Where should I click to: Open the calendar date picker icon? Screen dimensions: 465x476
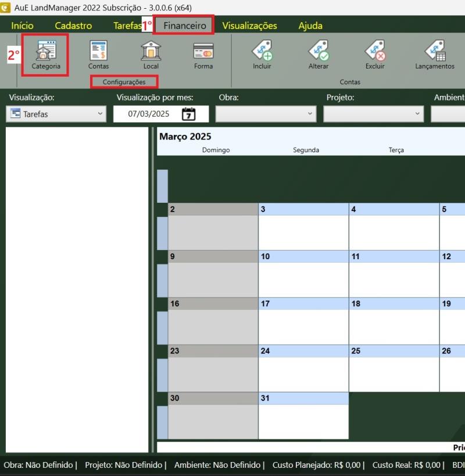(x=189, y=114)
